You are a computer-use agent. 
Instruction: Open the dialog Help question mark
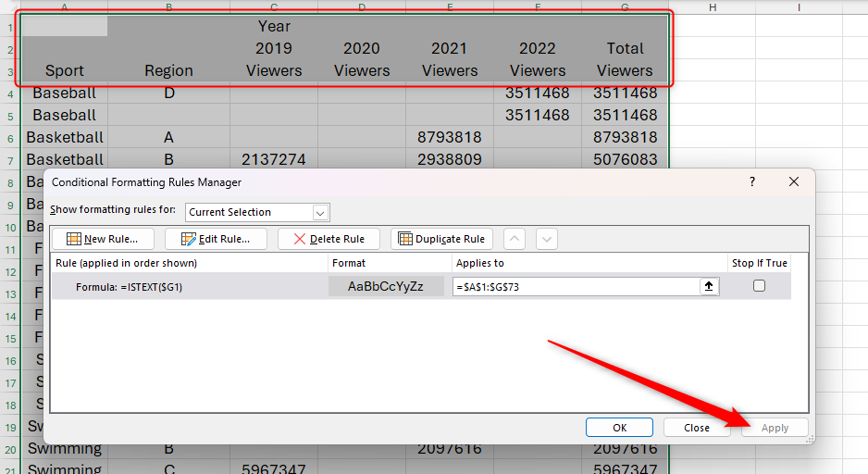coord(751,182)
